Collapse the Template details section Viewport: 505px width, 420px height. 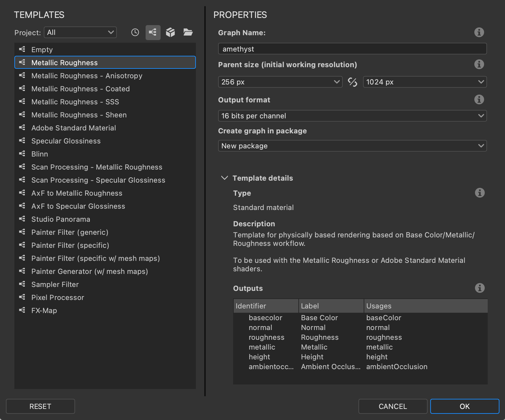(x=225, y=178)
